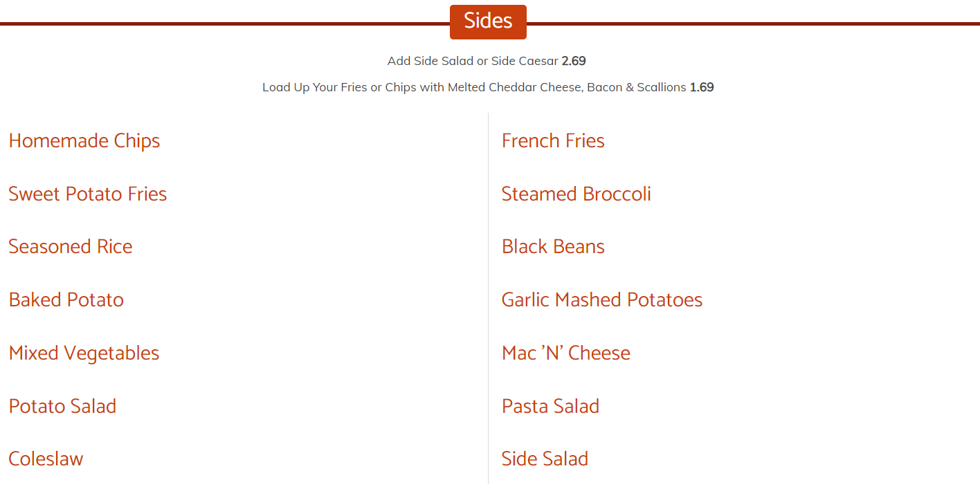Open the Pasta Salad item
The image size is (980, 491).
(x=550, y=407)
